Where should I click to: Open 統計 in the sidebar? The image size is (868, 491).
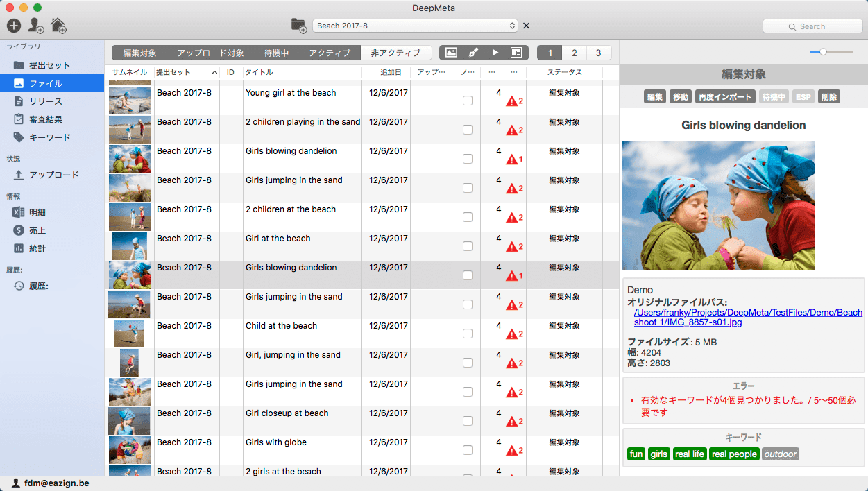52,248
